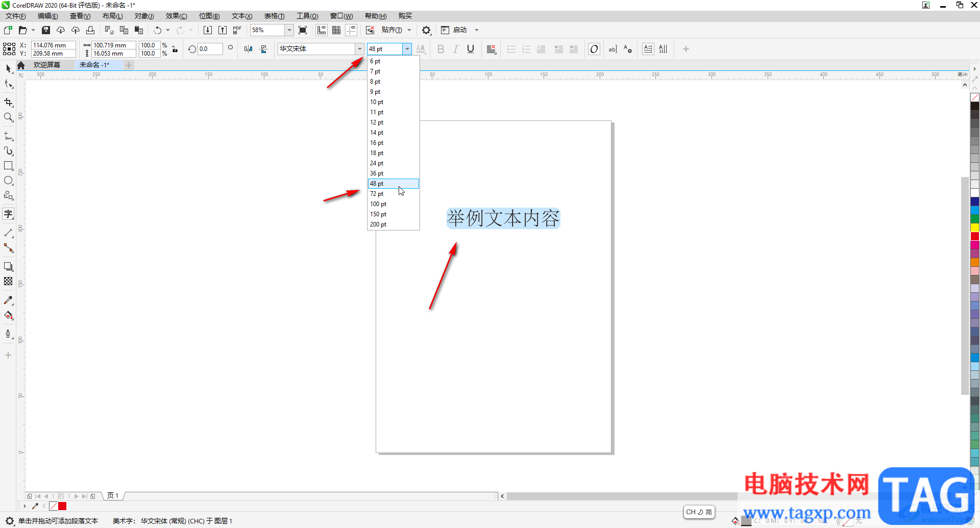
Task: Click the X position 114.076 mm field
Action: (x=54, y=45)
